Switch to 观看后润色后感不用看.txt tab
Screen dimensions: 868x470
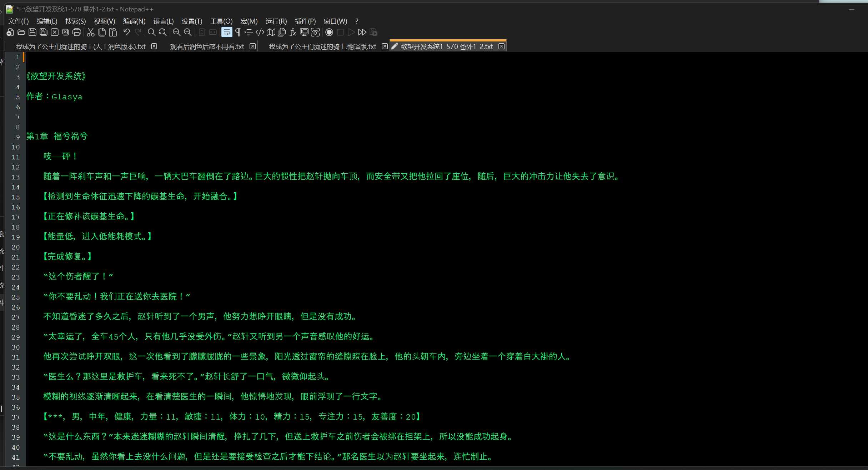[x=207, y=47]
